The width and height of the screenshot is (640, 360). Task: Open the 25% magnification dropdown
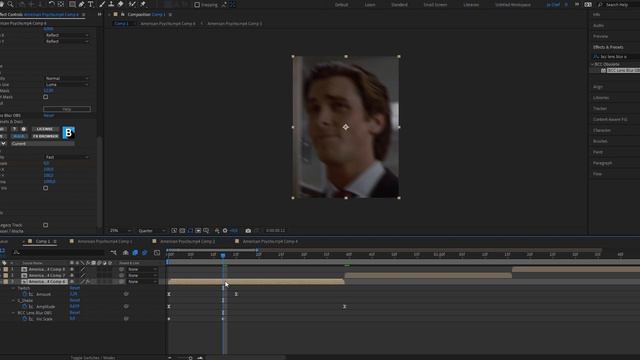click(x=120, y=231)
